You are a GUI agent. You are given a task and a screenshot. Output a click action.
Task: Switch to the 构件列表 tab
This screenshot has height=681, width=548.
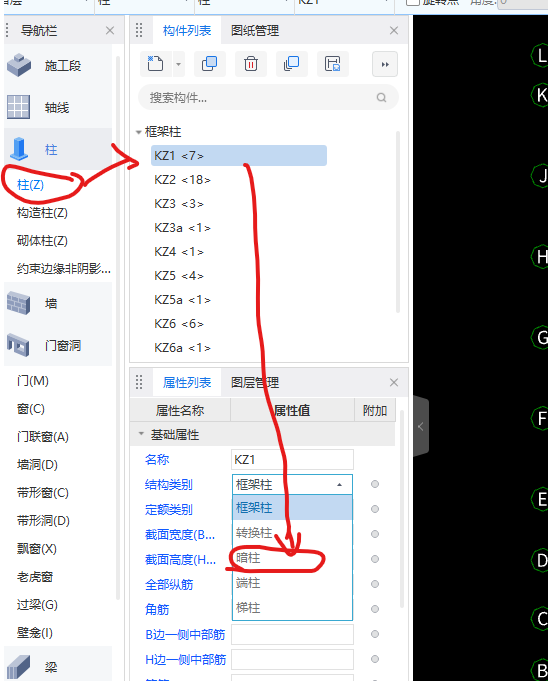click(x=187, y=30)
